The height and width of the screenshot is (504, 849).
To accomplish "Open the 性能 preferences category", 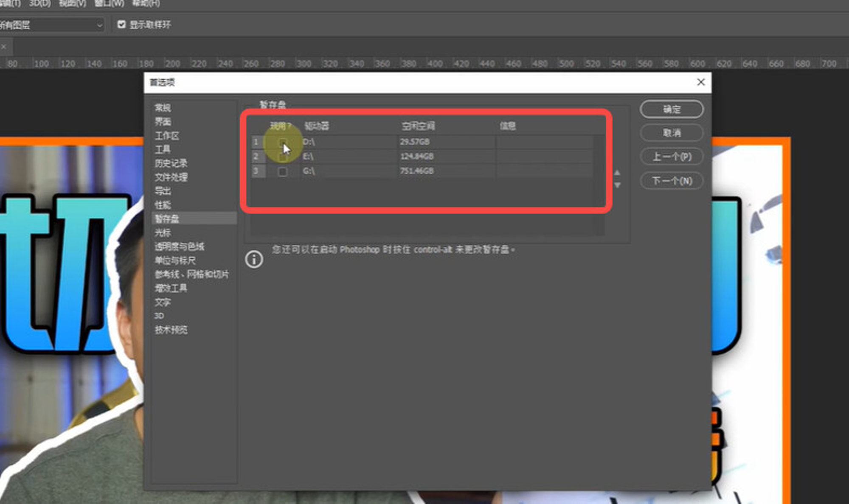I will pyautogui.click(x=163, y=205).
